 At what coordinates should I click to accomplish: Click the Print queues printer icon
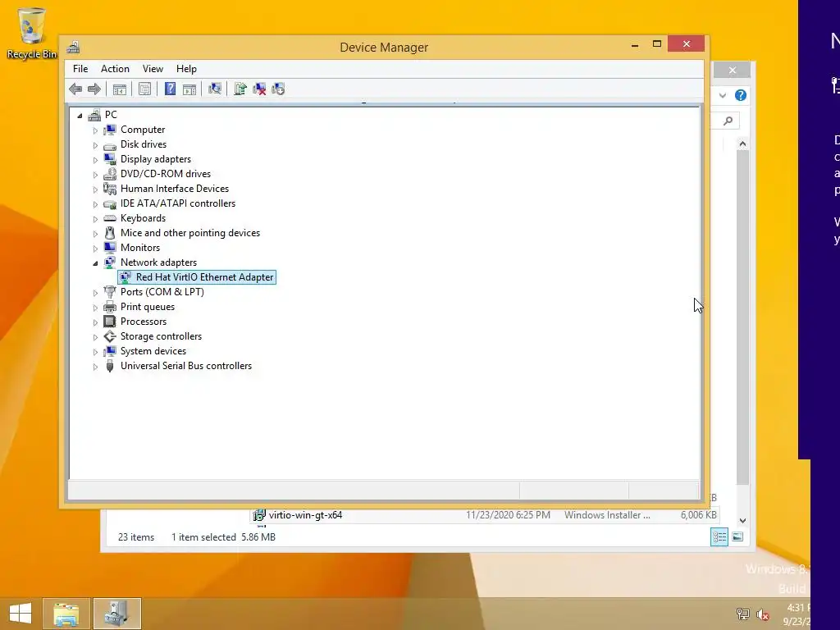(x=110, y=307)
